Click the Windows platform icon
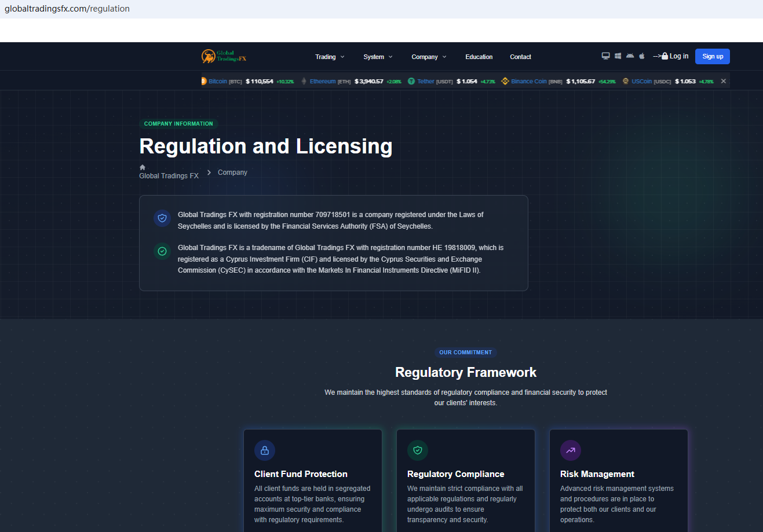 click(x=618, y=56)
